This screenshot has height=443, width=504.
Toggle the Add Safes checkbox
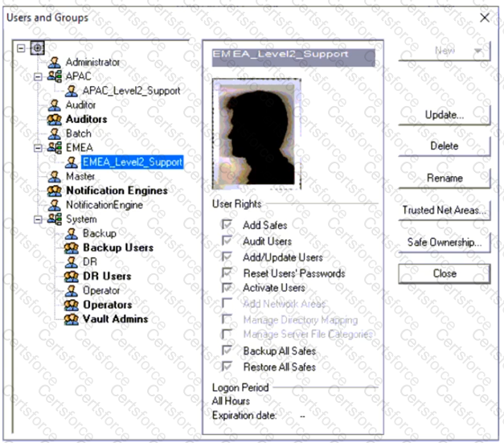pyautogui.click(x=227, y=226)
